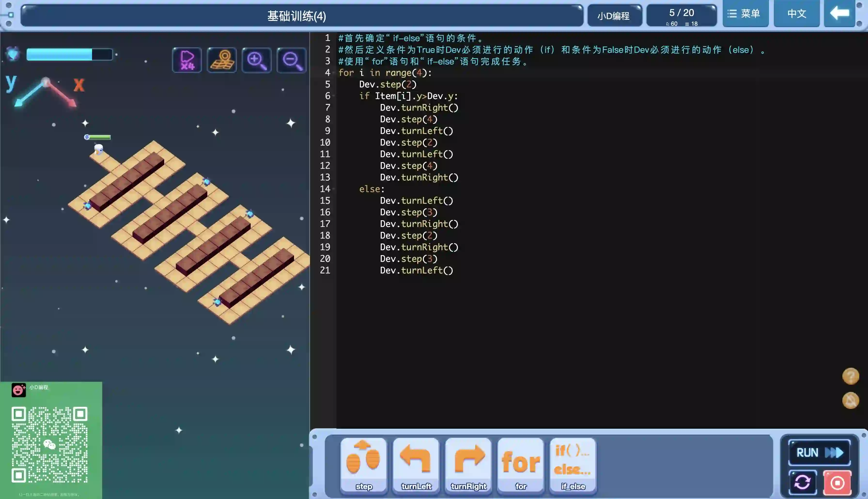Image resolution: width=868 pixels, height=499 pixels.
Task: Insert the if_else block
Action: 573,465
